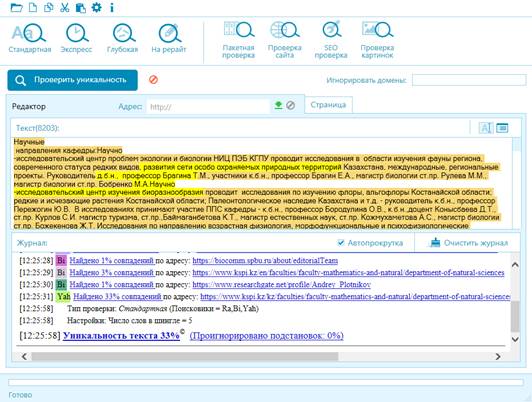This screenshot has width=532, height=402.
Task: Create new document with page icon
Action: 33,7
